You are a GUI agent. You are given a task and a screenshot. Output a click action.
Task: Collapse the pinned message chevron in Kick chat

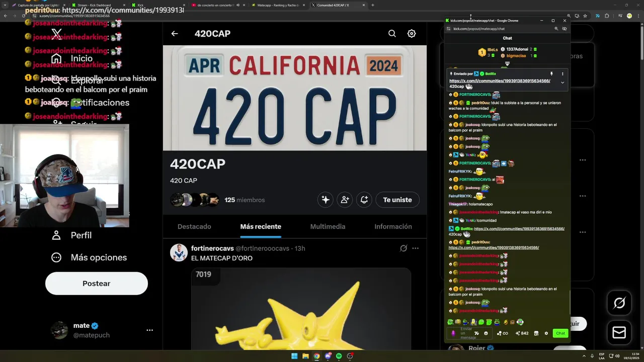coord(562,82)
